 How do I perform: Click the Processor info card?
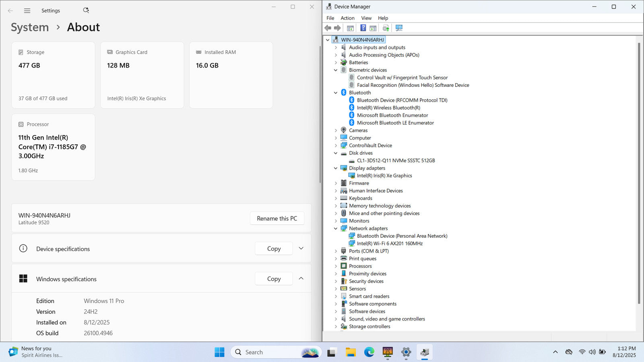pyautogui.click(x=54, y=147)
